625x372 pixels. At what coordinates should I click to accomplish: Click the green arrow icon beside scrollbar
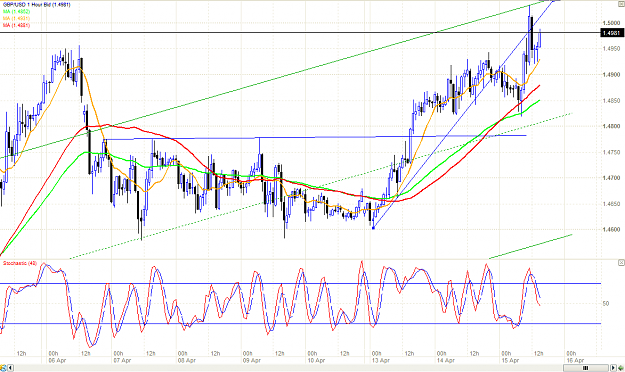(x=621, y=368)
